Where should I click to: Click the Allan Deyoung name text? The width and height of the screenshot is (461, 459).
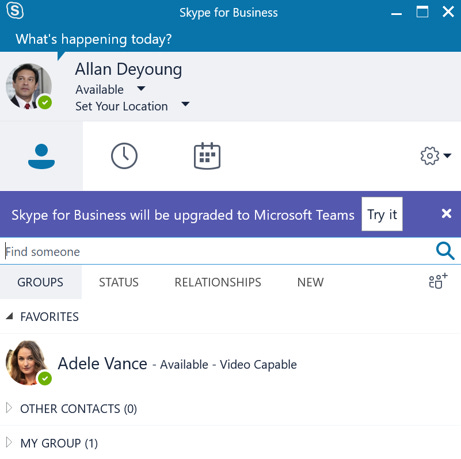pyautogui.click(x=128, y=70)
